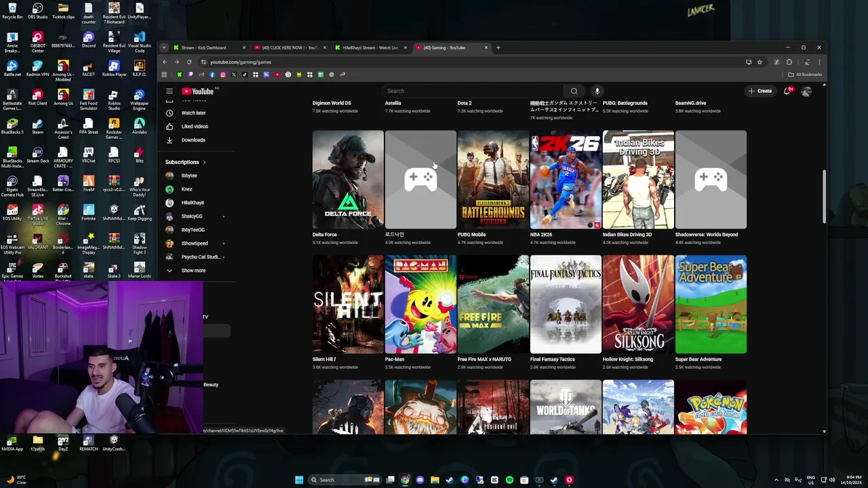
Task: Open Visual Studio Code desktop shortcut
Action: (x=139, y=41)
